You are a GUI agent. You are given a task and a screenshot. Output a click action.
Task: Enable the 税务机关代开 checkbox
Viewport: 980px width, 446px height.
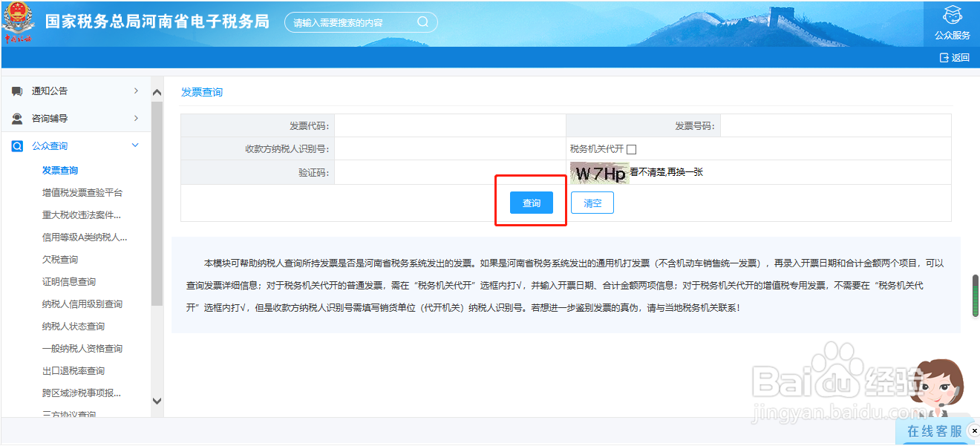coord(630,148)
